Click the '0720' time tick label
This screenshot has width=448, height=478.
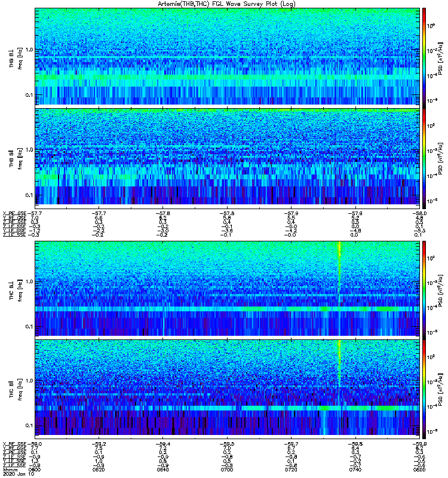pyautogui.click(x=291, y=470)
